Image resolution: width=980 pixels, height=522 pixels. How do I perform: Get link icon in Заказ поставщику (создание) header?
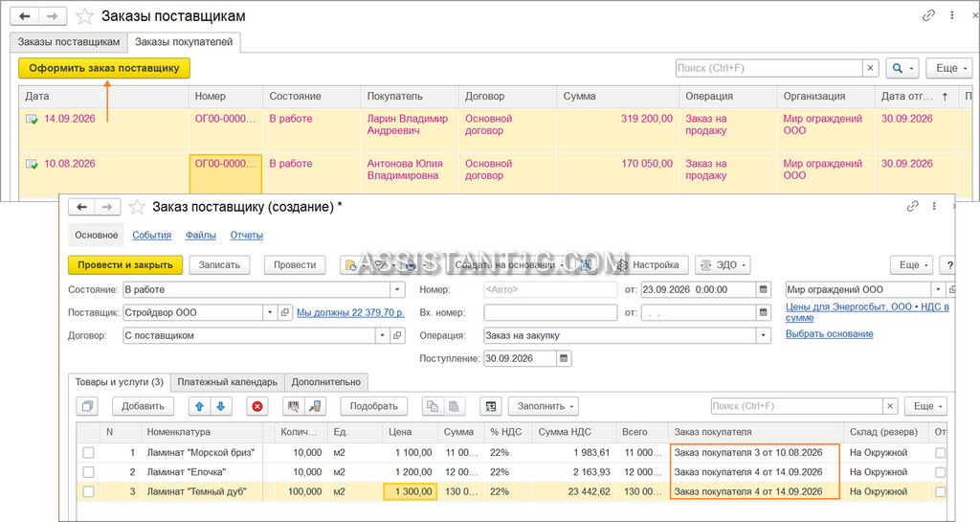[x=912, y=206]
